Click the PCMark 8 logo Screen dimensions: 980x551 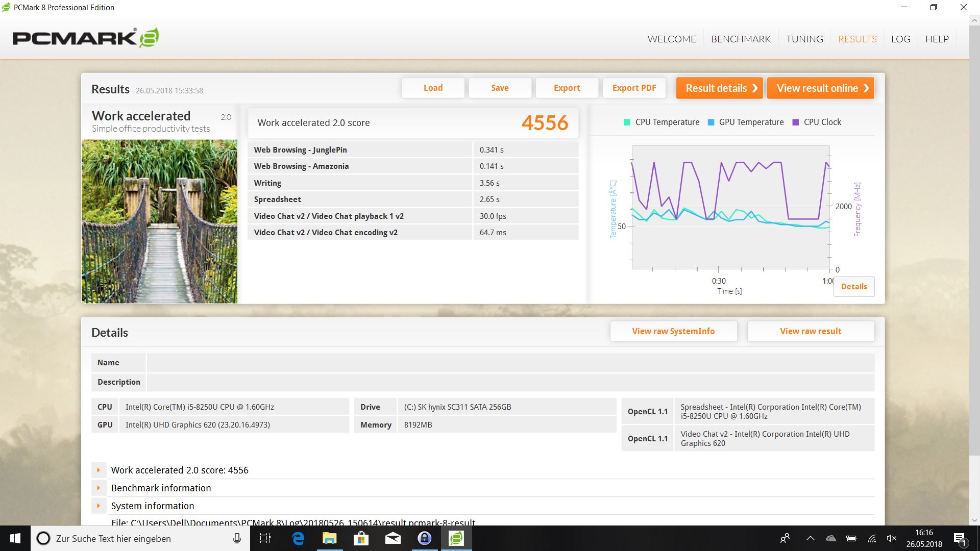pos(85,38)
